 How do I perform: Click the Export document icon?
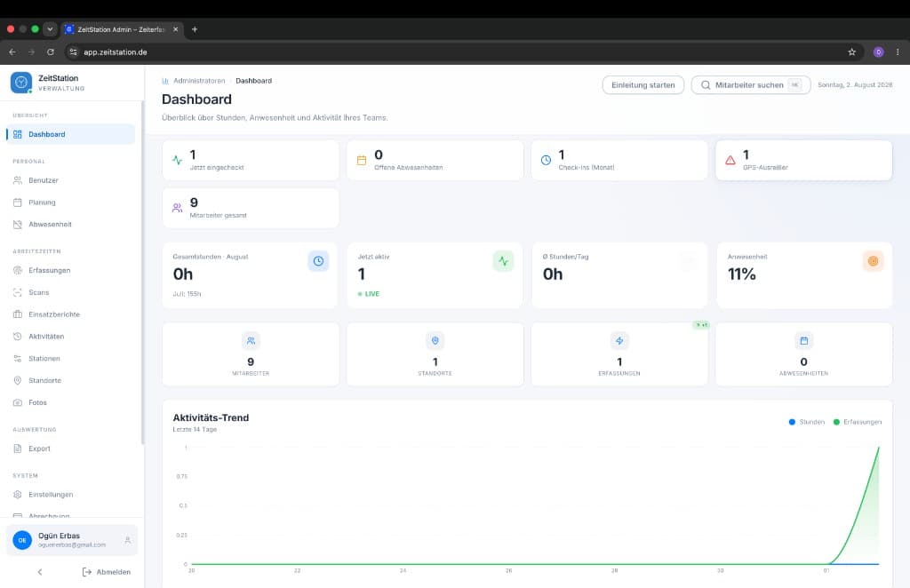pos(18,449)
